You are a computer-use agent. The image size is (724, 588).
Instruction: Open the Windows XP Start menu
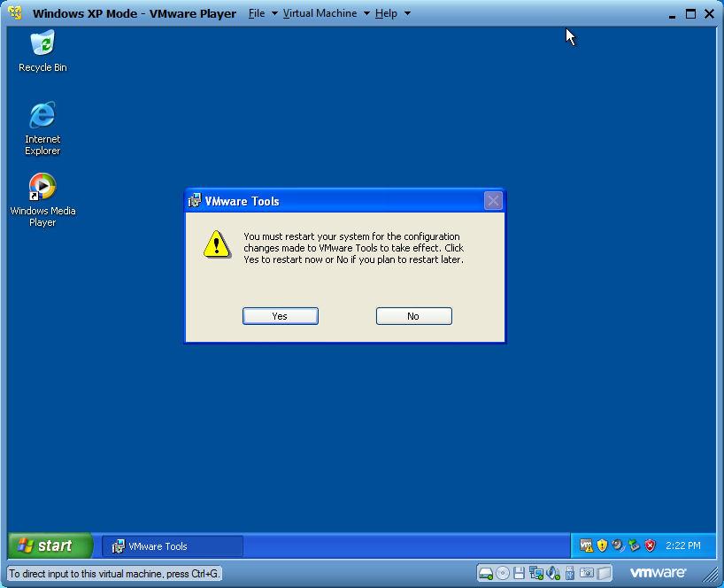click(50, 545)
